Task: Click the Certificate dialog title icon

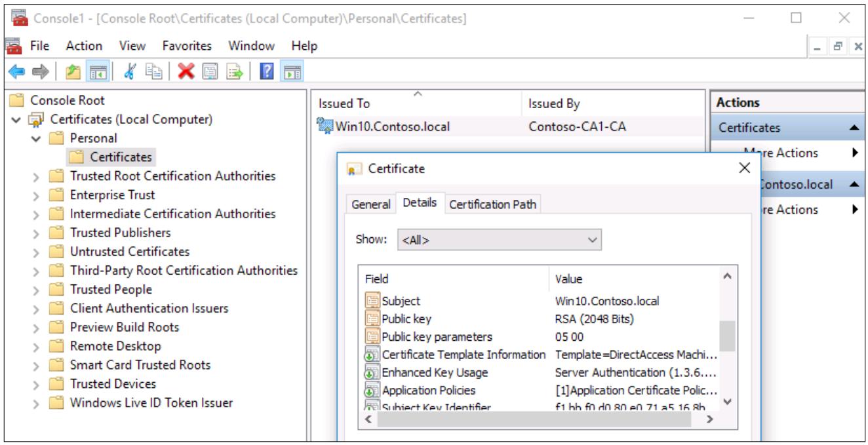Action: click(x=354, y=169)
